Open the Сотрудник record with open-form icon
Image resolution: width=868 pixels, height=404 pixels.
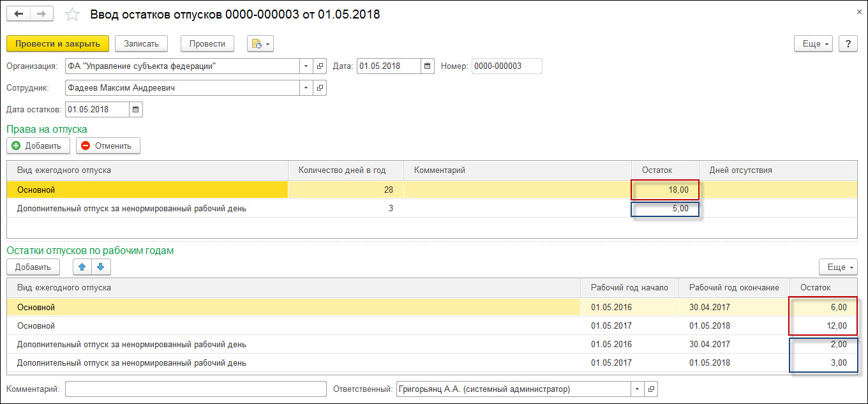point(320,88)
